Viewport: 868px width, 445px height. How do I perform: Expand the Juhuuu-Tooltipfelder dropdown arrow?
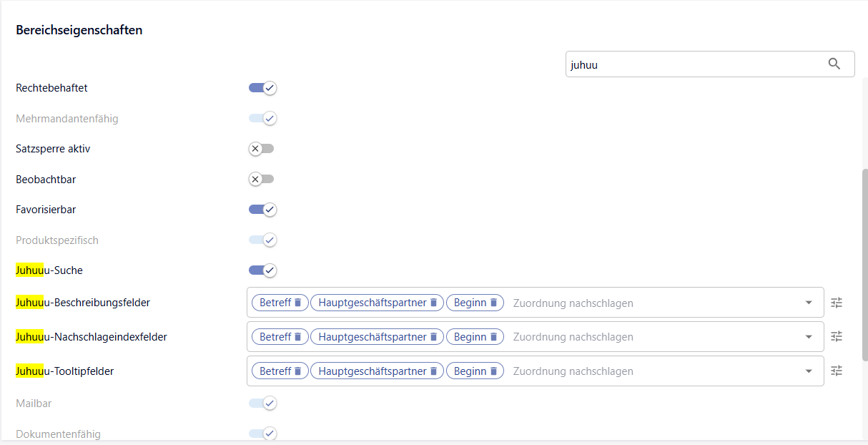pos(809,371)
